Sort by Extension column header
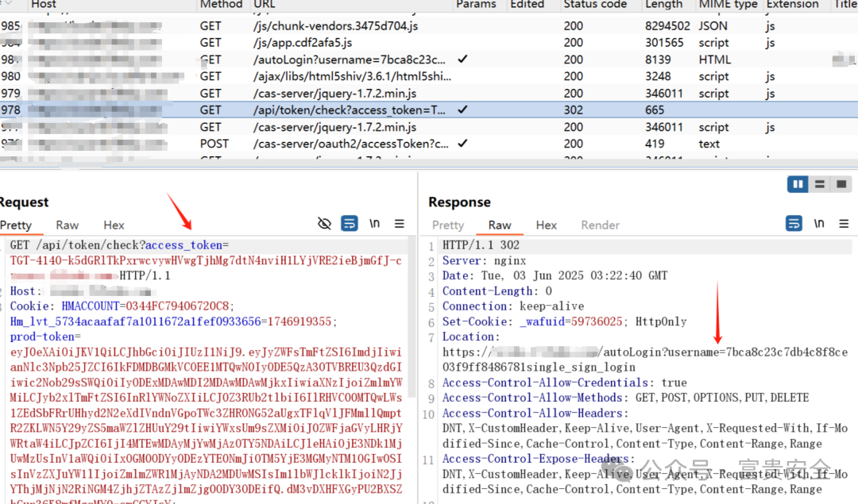Screen dimensions: 858x504 792,5
